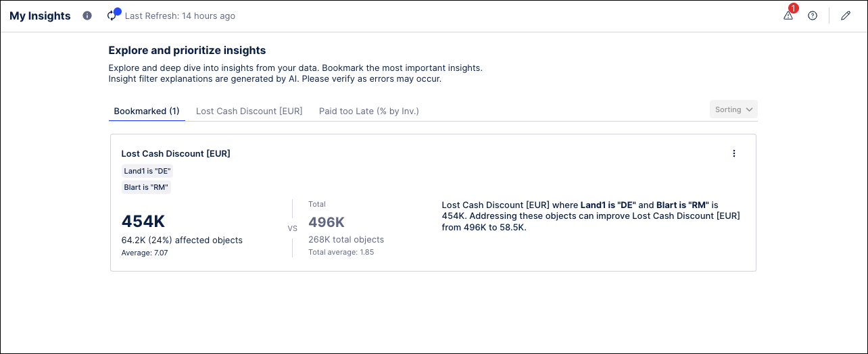The width and height of the screenshot is (868, 354).
Task: Click the AI-generated insight explanation text
Action: (x=590, y=216)
